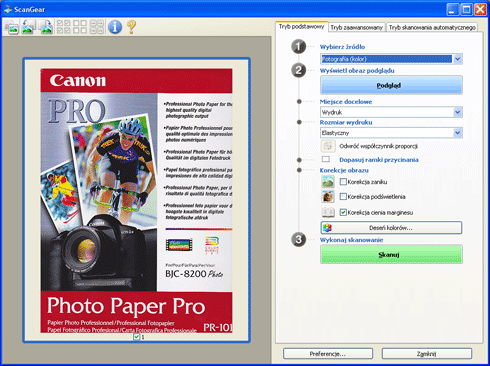This screenshot has height=366, width=490.
Task: Start scanning with the Skanuj button
Action: (391, 255)
